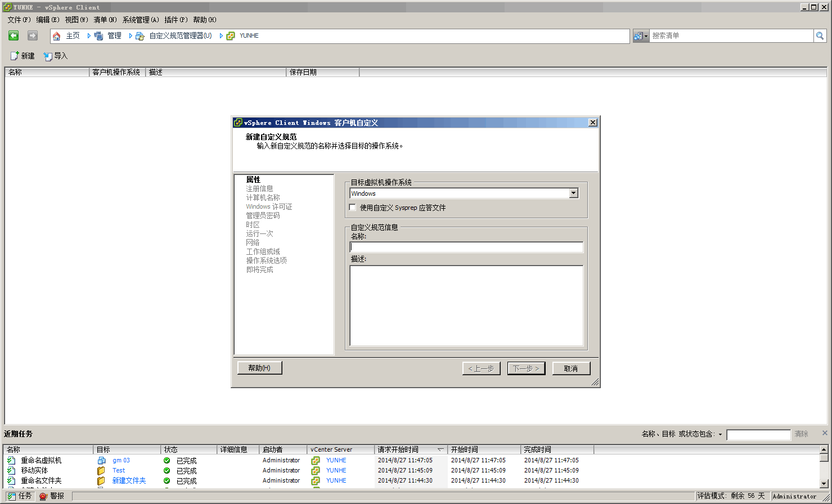Screen dimensions: 832x504
Task: Enable 使用自定义 Sysprep 应答文件 checkbox
Action: pyautogui.click(x=353, y=207)
